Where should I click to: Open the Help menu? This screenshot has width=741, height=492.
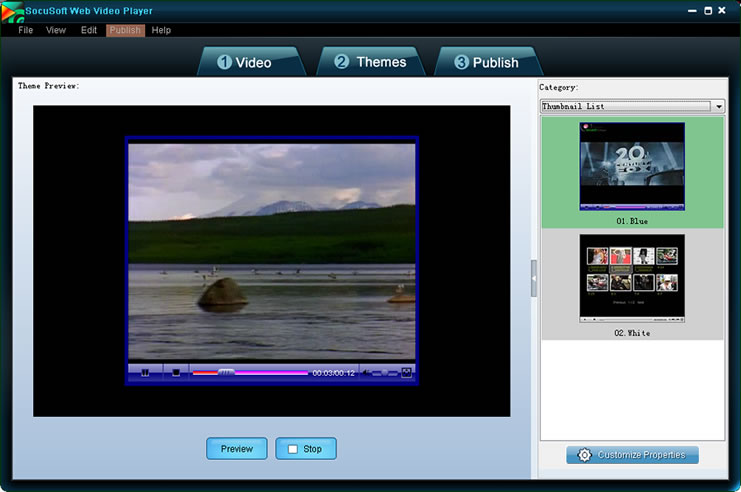click(x=161, y=30)
